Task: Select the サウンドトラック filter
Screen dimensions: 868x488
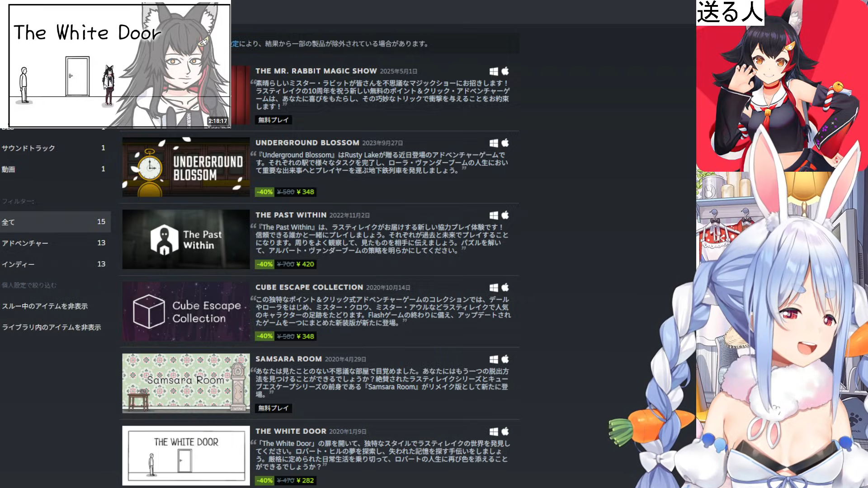Action: pyautogui.click(x=55, y=148)
